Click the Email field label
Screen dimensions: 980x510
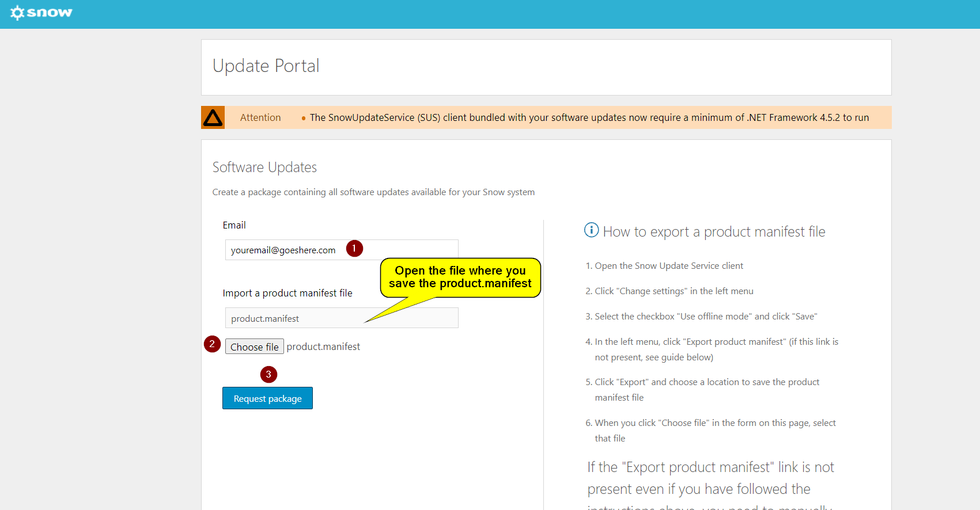[x=234, y=225]
